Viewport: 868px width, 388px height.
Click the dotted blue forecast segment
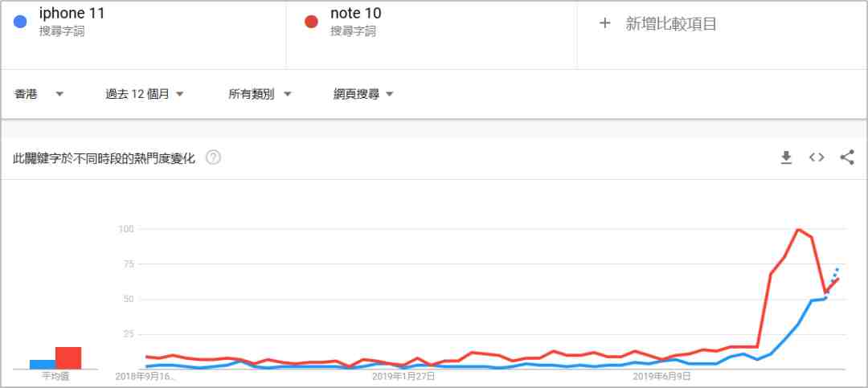tap(832, 283)
